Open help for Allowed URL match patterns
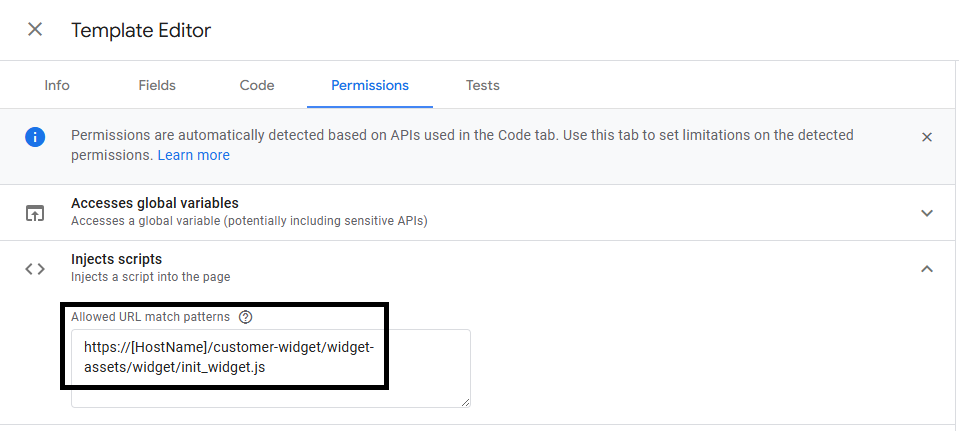 pos(246,317)
